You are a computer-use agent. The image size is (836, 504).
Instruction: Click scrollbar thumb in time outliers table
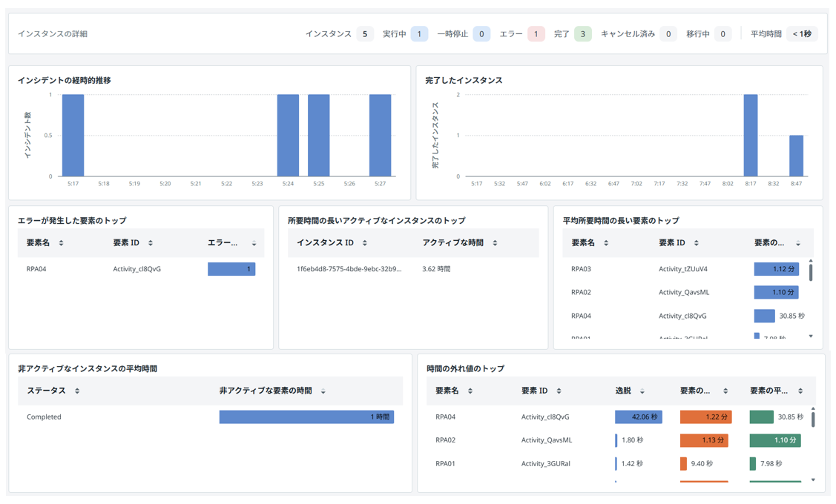coord(813,417)
